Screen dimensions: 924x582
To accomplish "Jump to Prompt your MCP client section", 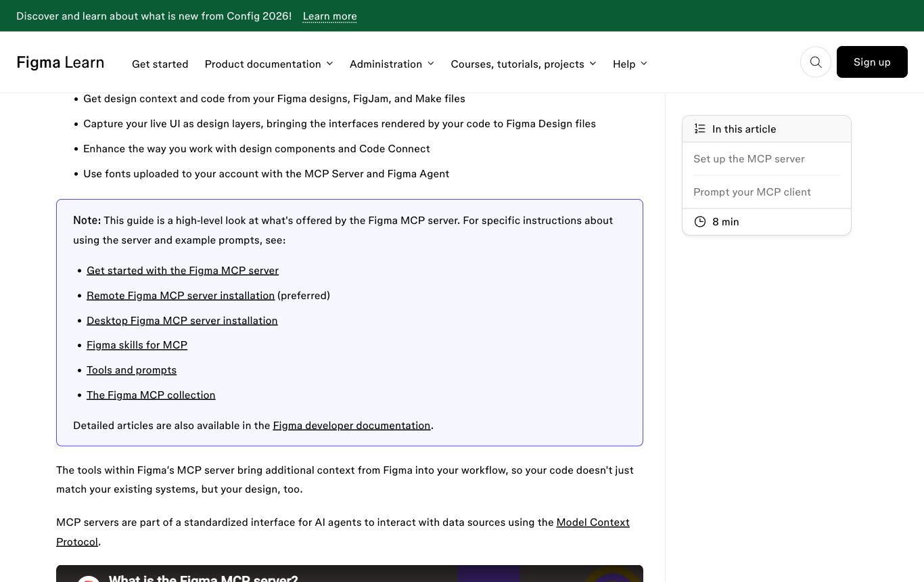I will point(752,192).
